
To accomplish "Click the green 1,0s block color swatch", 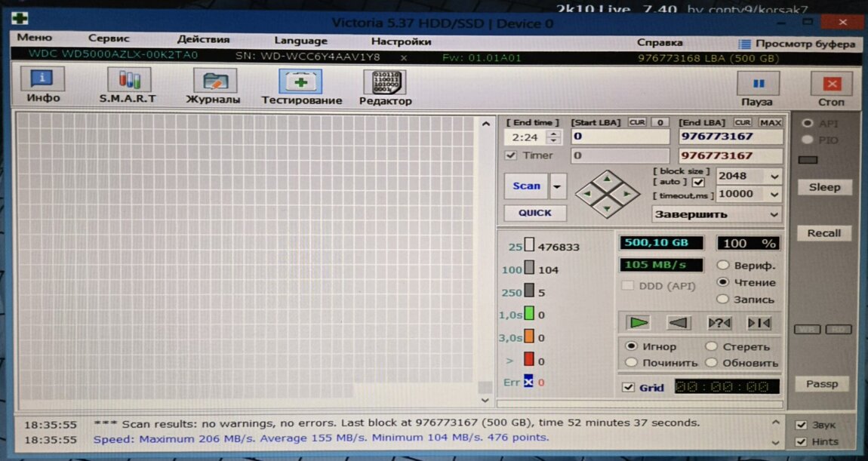I will coord(529,313).
